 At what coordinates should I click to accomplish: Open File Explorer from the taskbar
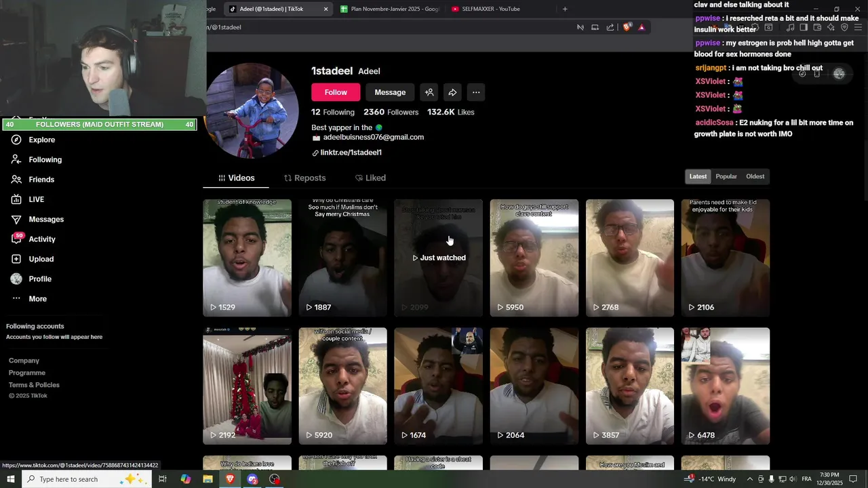point(208,479)
